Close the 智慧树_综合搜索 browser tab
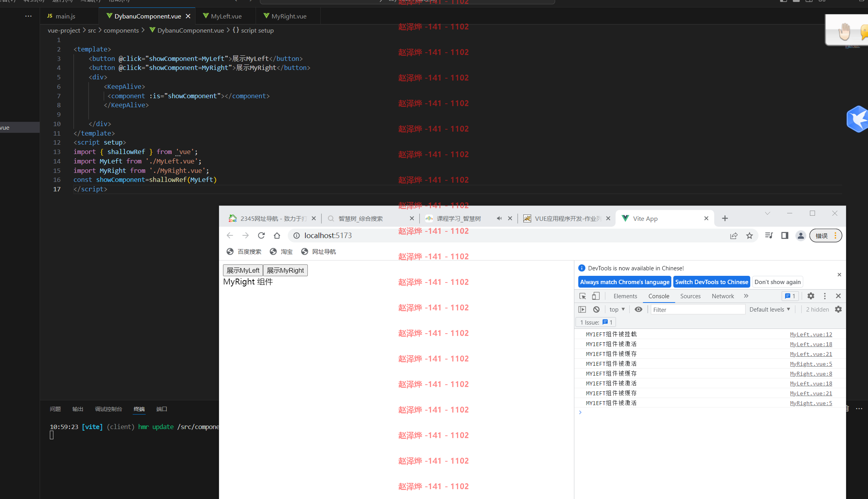This screenshot has height=499, width=868. coord(412,218)
